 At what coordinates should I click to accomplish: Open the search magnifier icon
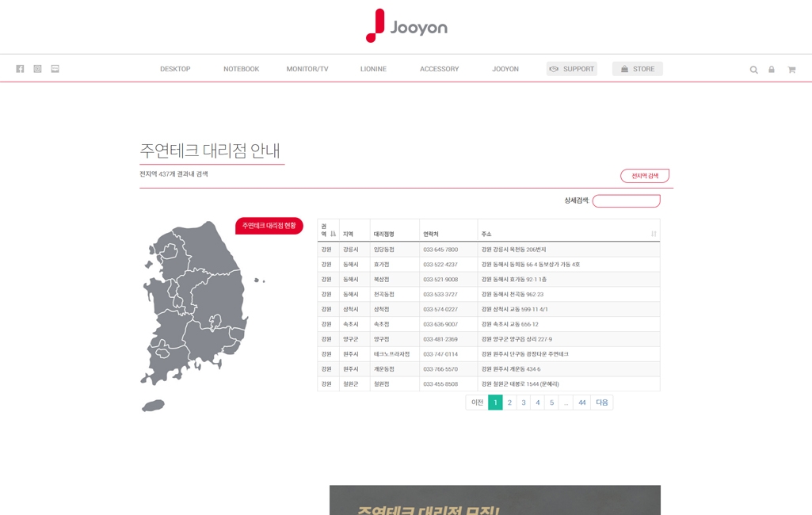tap(753, 70)
